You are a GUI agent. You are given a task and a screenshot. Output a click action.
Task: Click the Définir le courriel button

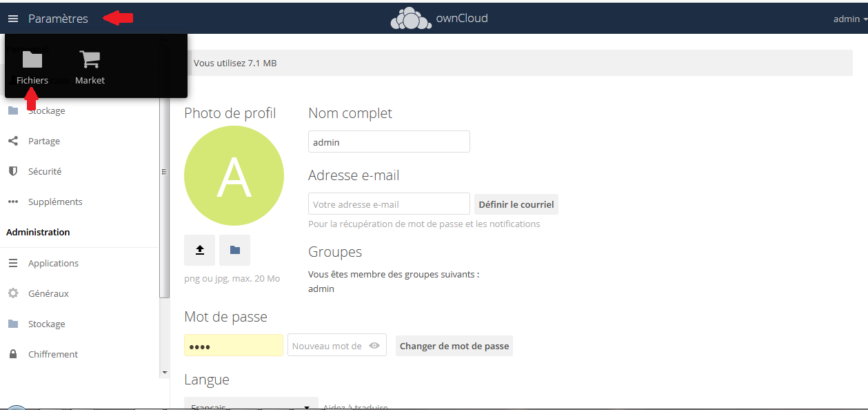[516, 204]
